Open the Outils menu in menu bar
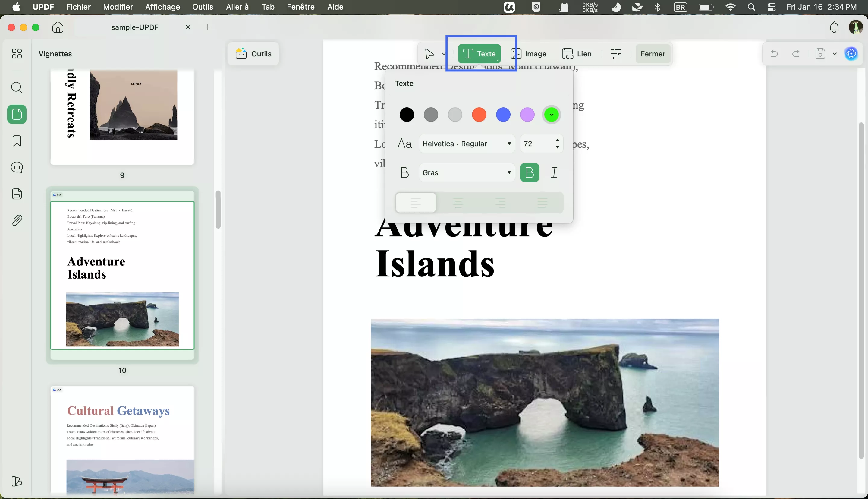Viewport: 868px width, 499px height. [x=203, y=7]
